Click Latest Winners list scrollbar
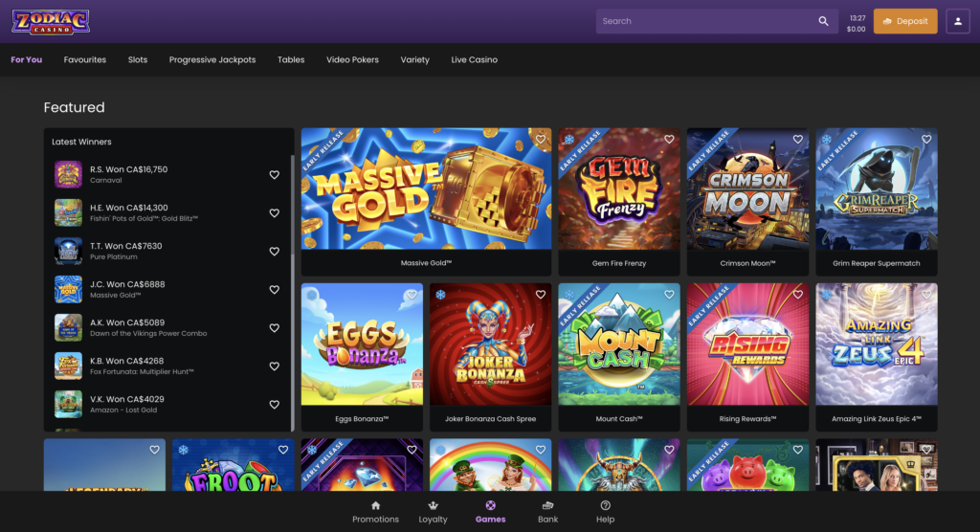 [x=293, y=293]
